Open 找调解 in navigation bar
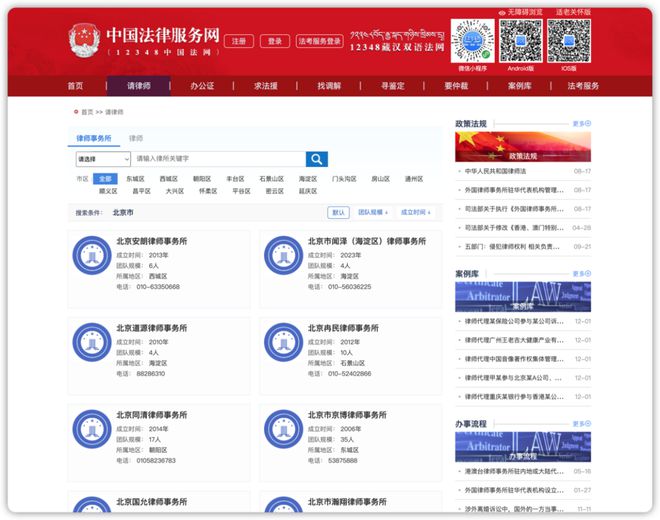Screen dimensions: 660x520 329,86
